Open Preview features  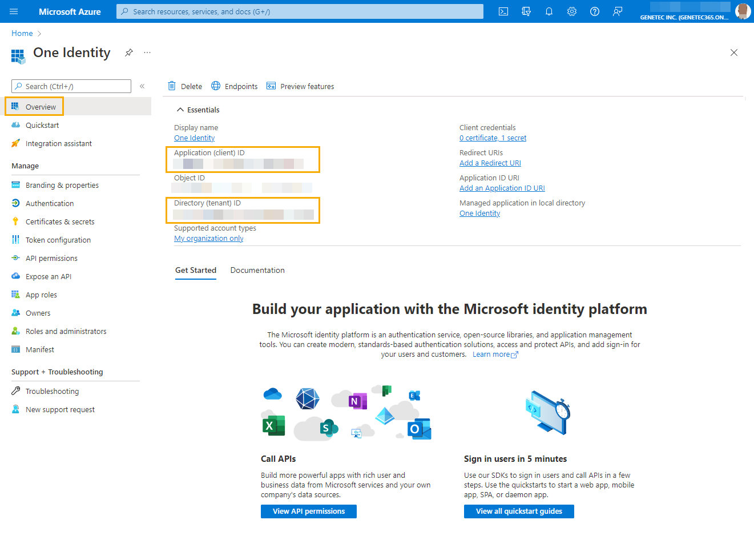(x=300, y=86)
